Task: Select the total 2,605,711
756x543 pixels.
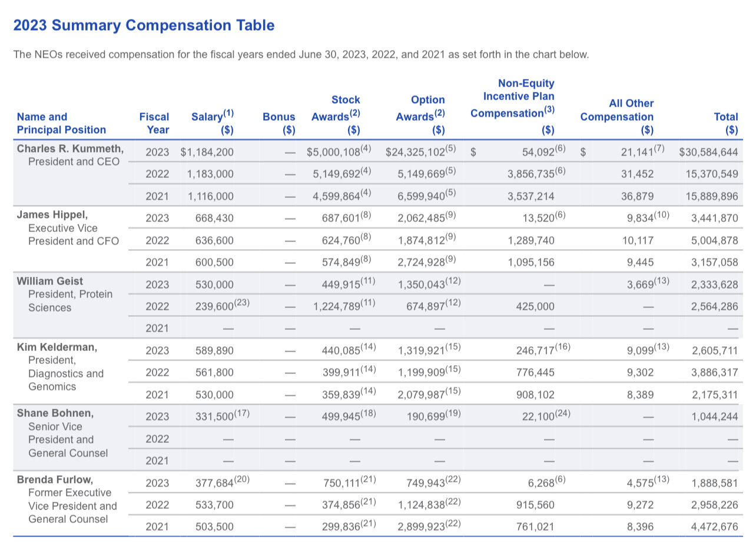Action: click(715, 350)
